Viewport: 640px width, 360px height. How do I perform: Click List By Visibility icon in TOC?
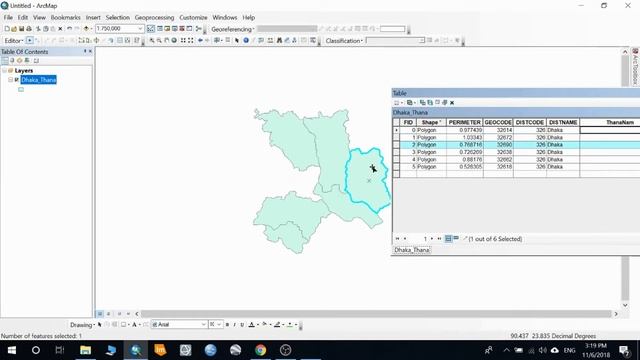(x=20, y=60)
